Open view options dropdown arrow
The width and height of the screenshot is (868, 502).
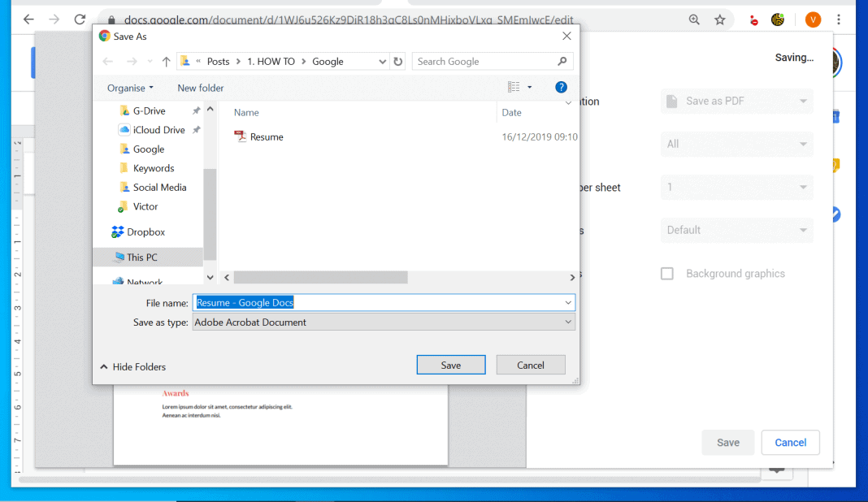[x=529, y=88]
